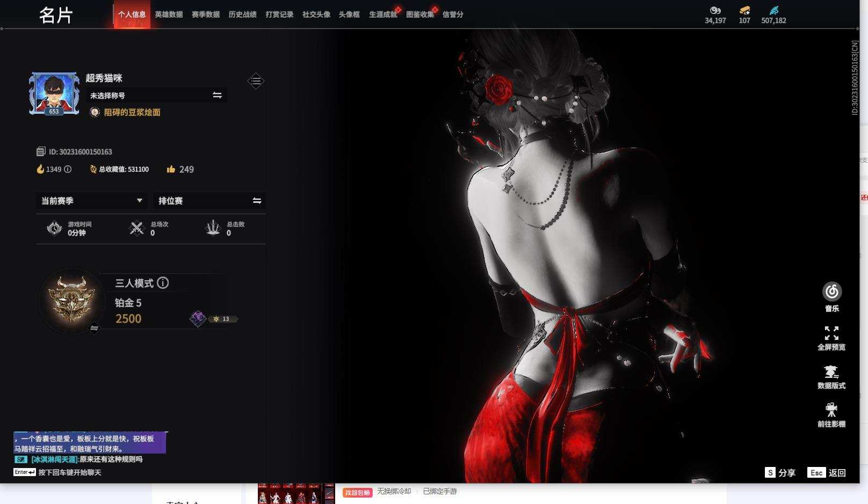868x504 pixels.
Task: Open 头像框 tab
Action: click(x=349, y=14)
